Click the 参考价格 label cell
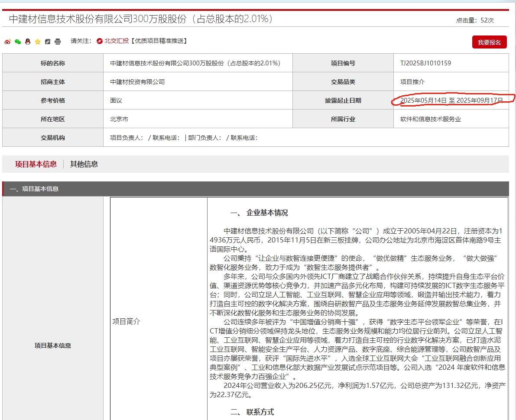The width and height of the screenshot is (516, 420). coord(53,100)
